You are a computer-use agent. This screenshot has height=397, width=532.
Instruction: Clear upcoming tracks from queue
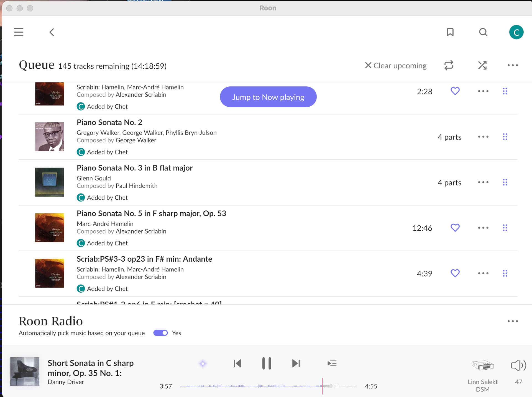[396, 66]
